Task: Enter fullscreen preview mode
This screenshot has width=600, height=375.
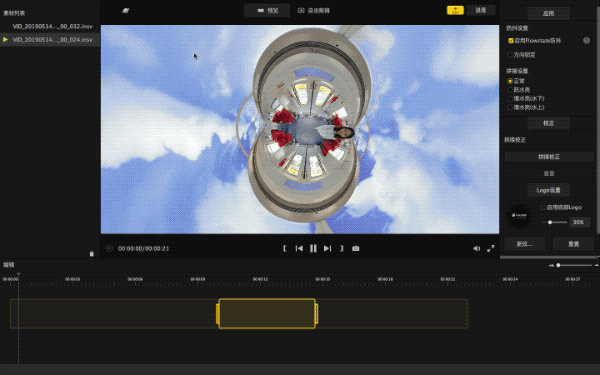Action: [491, 248]
